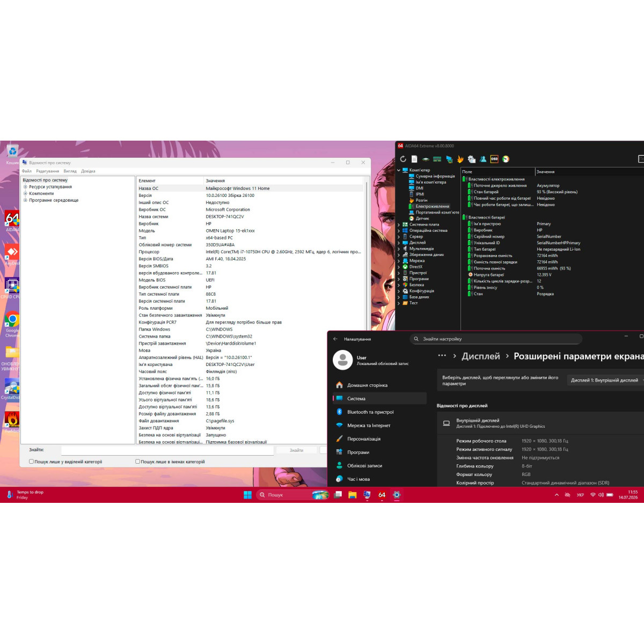Expand the Компоненти tree node

point(25,193)
